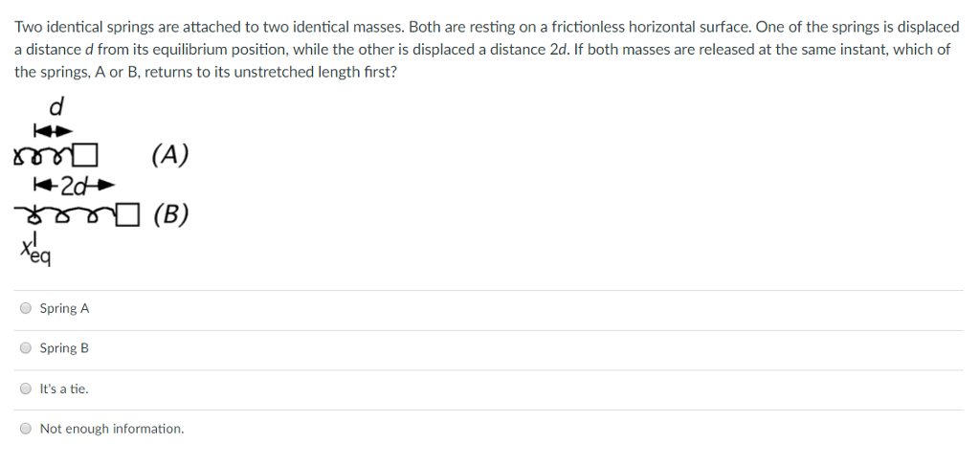Screen dimensions: 980x466
Task: Click the "Spring A" answer label text
Action: 64,308
